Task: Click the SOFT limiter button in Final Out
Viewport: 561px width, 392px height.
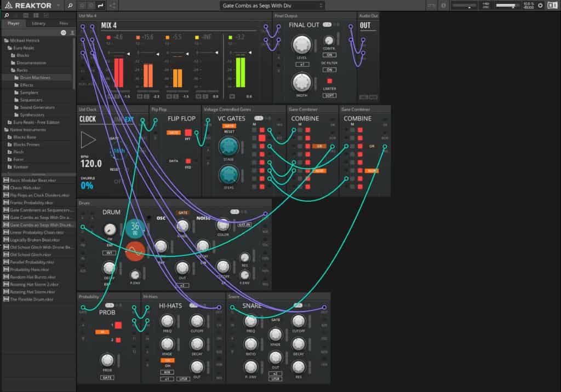Action: [329, 95]
